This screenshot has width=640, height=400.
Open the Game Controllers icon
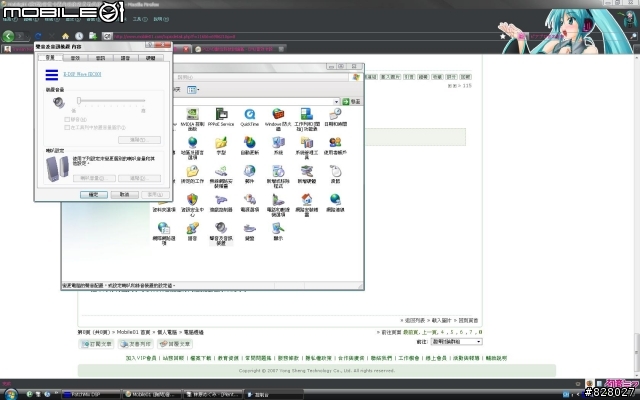[221, 202]
